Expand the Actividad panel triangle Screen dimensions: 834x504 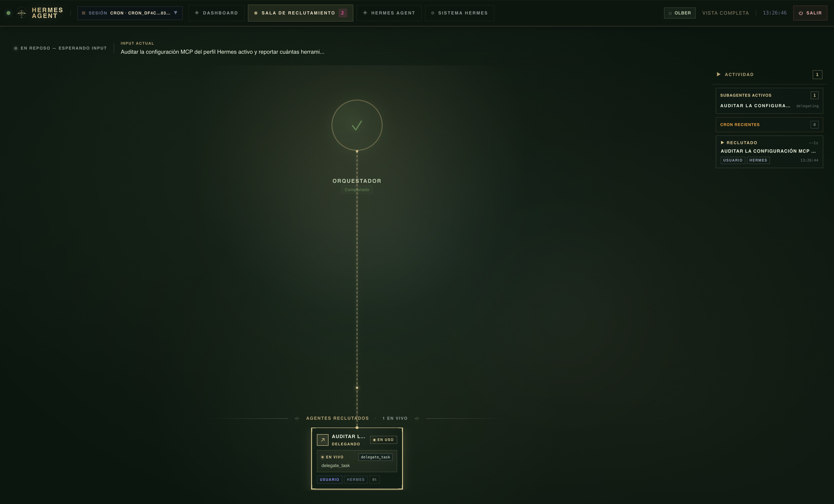point(718,74)
